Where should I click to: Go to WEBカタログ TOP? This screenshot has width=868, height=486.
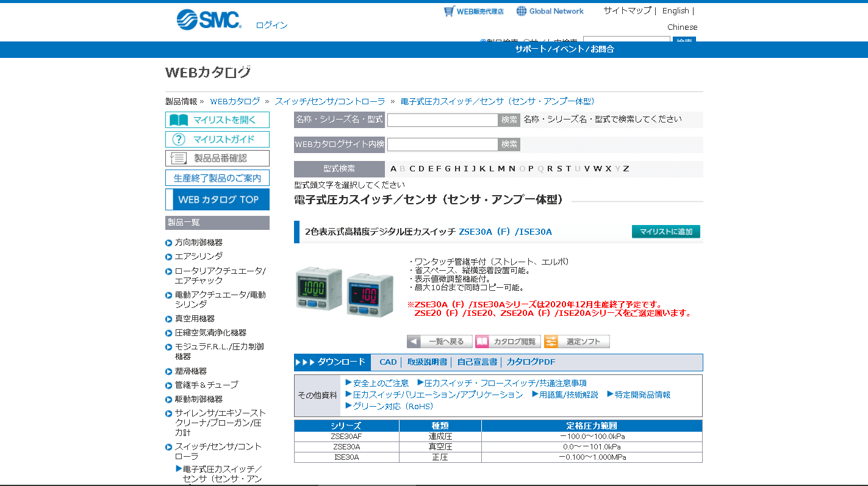[x=217, y=199]
